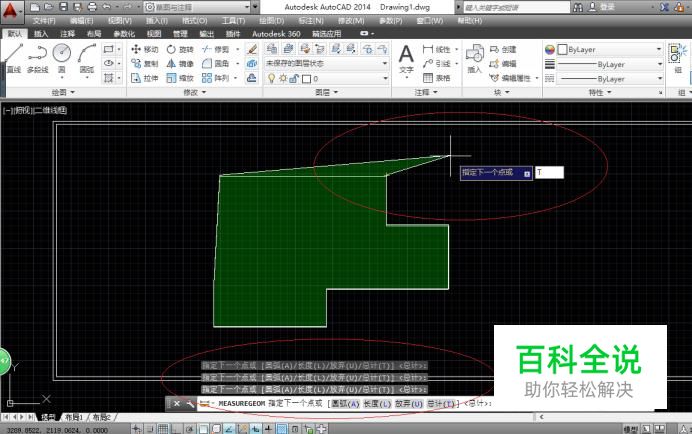Click the 圆弧(A) command line option
Image resolution: width=692 pixels, height=434 pixels.
[x=346, y=404]
